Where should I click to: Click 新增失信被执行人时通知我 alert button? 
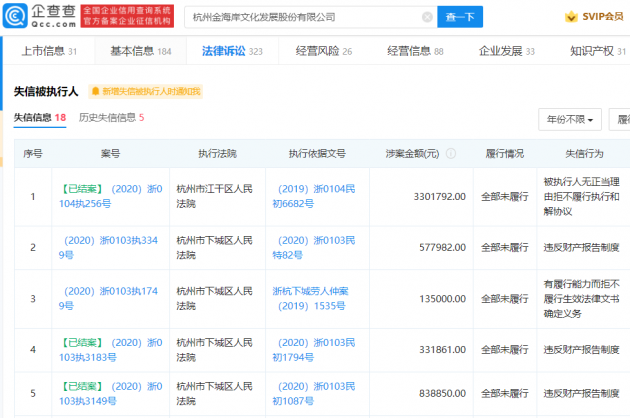coord(146,92)
